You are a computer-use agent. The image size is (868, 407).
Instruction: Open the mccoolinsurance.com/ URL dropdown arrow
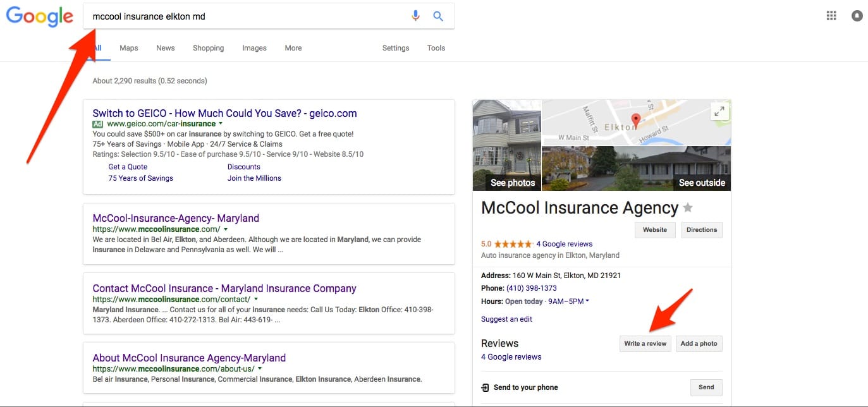[x=226, y=229]
